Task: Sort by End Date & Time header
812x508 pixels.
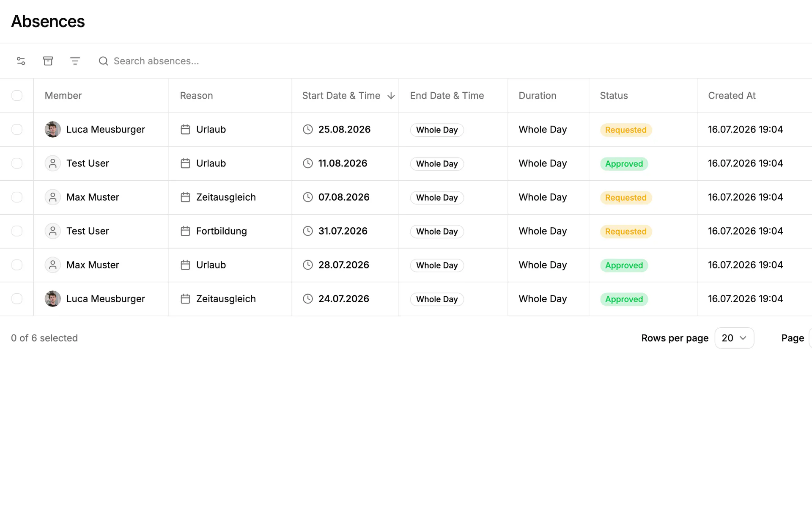Action: (x=447, y=96)
